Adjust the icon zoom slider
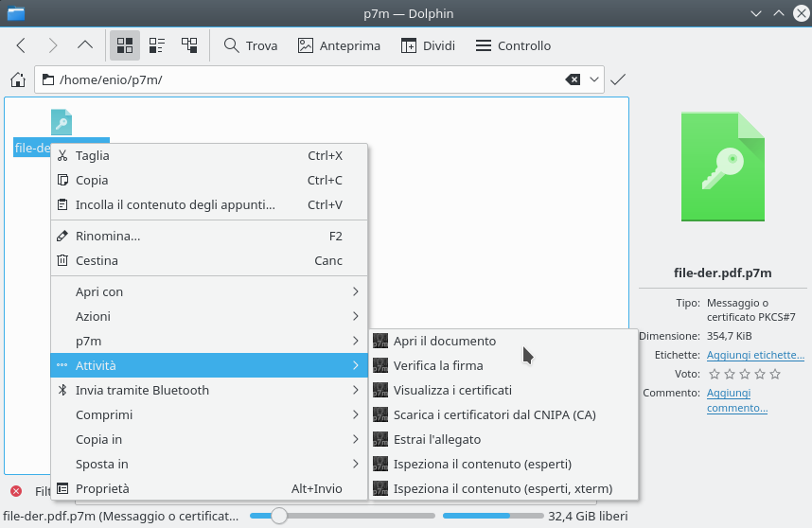The width and height of the screenshot is (812, 528). coord(278,516)
